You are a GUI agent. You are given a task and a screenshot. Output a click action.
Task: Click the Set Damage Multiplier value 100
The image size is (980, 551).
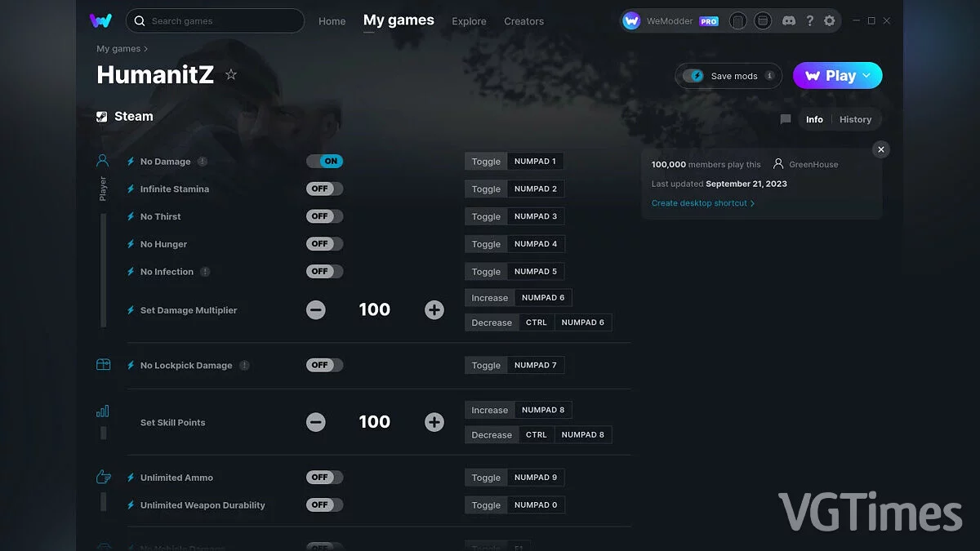[x=375, y=309]
